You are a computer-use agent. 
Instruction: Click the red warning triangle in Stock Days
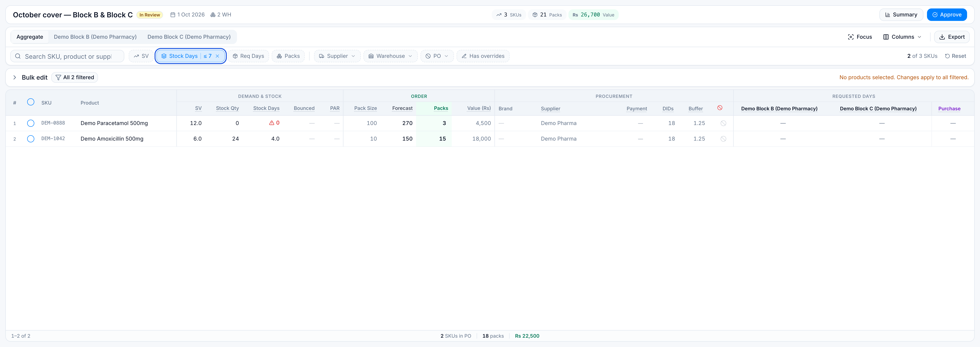pos(272,123)
